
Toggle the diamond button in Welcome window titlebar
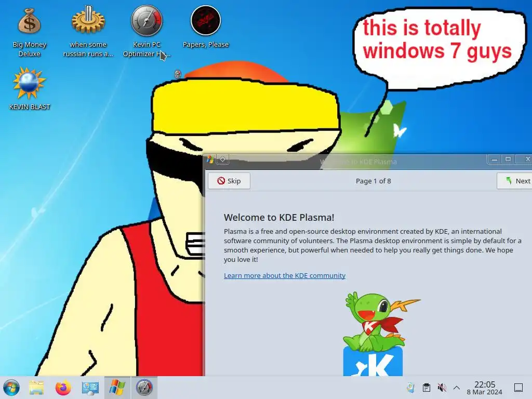pos(222,159)
